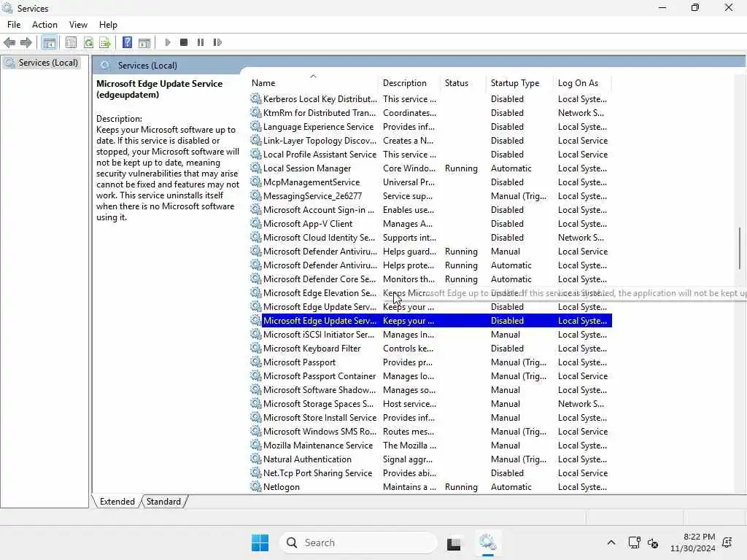This screenshot has height=560, width=747.
Task: Click the gear icon beside Local Session Manager
Action: click(256, 168)
